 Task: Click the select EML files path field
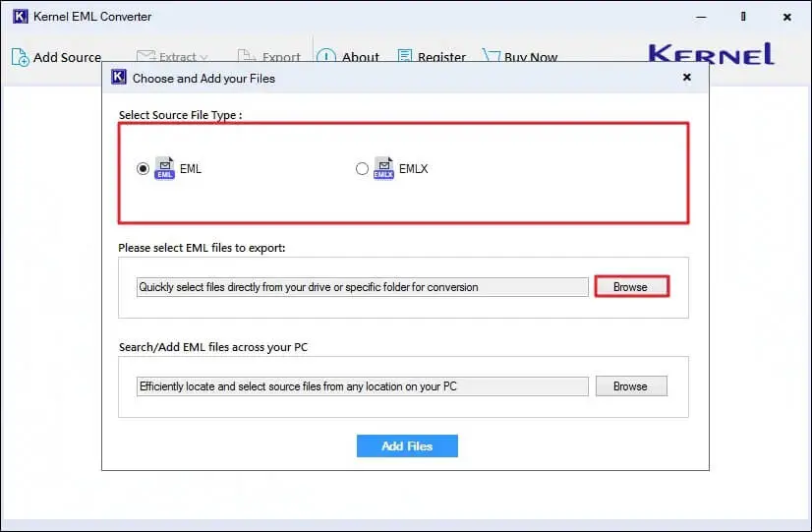point(363,287)
